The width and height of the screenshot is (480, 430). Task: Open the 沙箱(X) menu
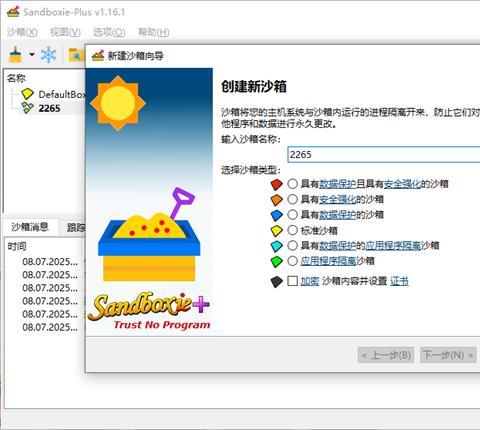pos(22,32)
